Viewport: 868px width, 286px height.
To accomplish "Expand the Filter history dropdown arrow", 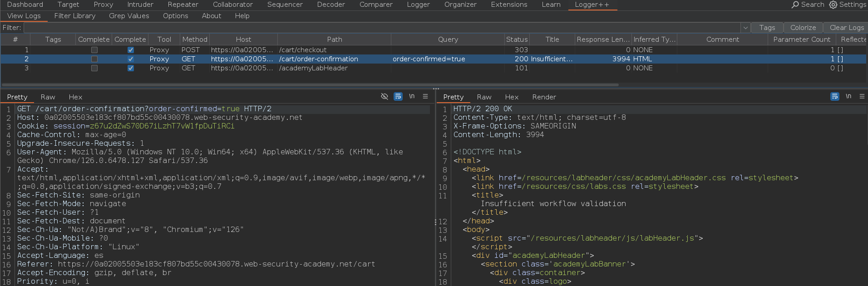I will pyautogui.click(x=745, y=28).
